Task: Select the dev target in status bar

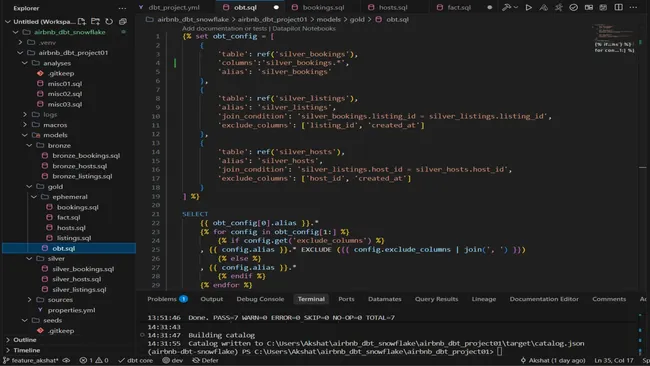Action: click(173, 361)
